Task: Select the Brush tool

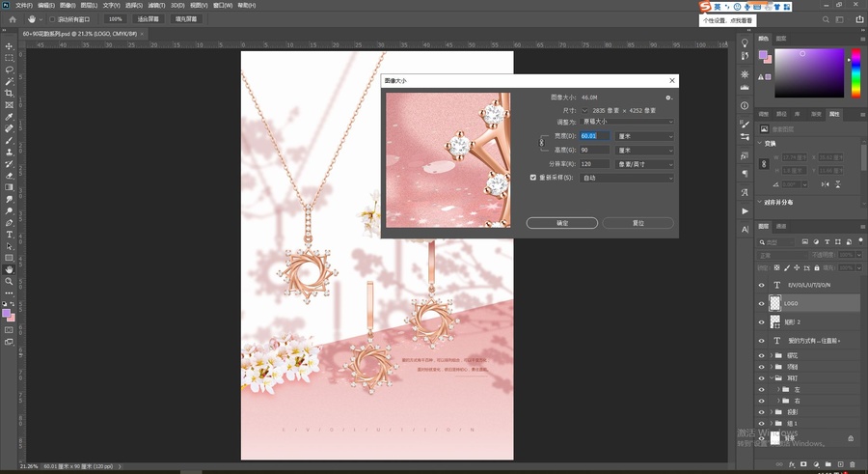Action: (9, 140)
